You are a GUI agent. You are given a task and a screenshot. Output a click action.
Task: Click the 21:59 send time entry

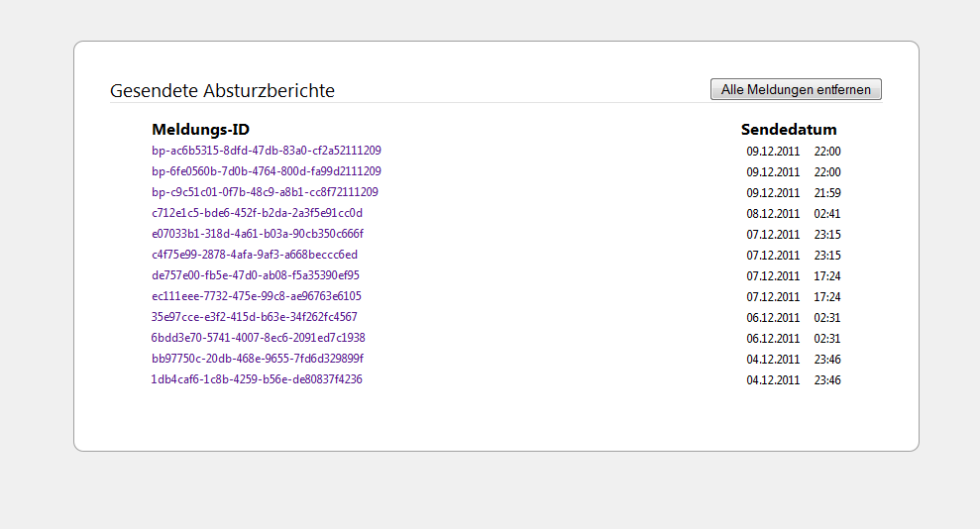[827, 193]
